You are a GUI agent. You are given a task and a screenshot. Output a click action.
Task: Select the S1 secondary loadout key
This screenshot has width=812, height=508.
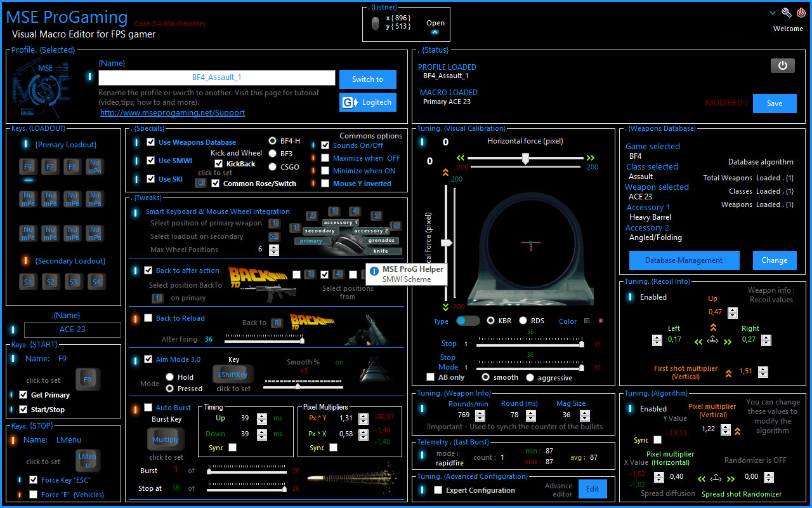(28, 281)
